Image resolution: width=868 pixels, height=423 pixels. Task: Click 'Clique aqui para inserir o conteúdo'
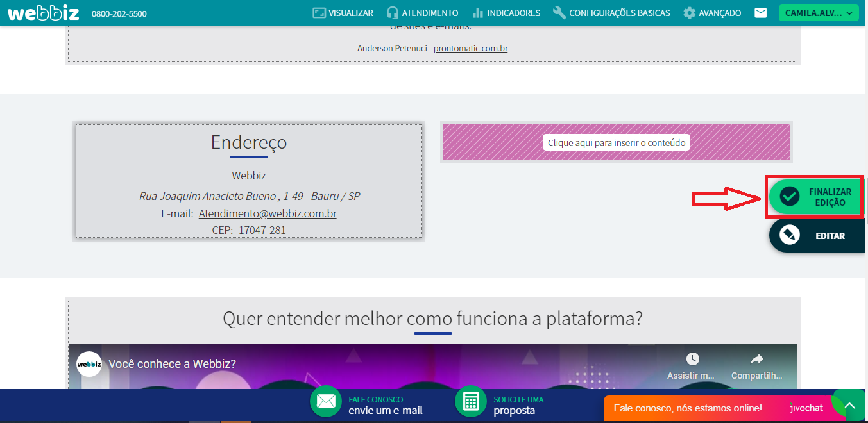click(x=616, y=143)
